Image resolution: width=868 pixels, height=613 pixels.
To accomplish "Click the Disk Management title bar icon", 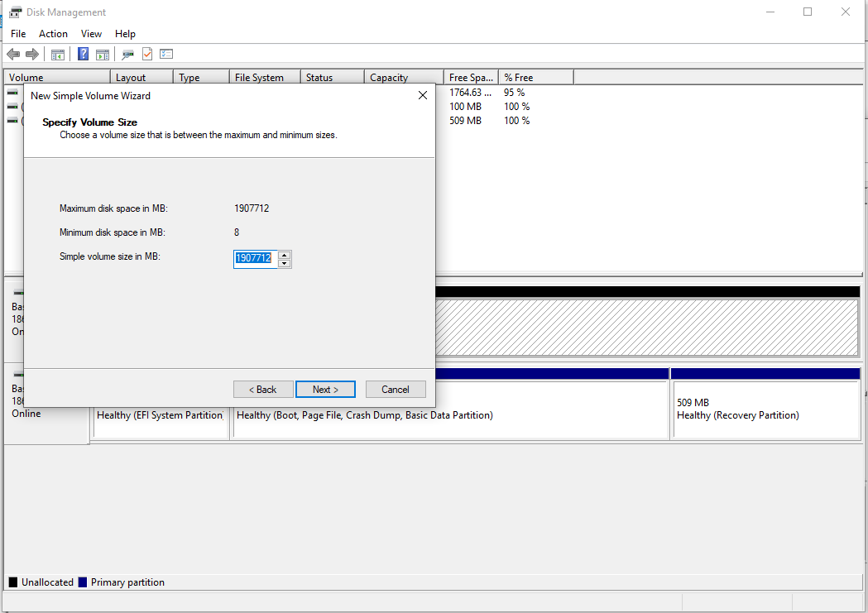I will (x=14, y=12).
